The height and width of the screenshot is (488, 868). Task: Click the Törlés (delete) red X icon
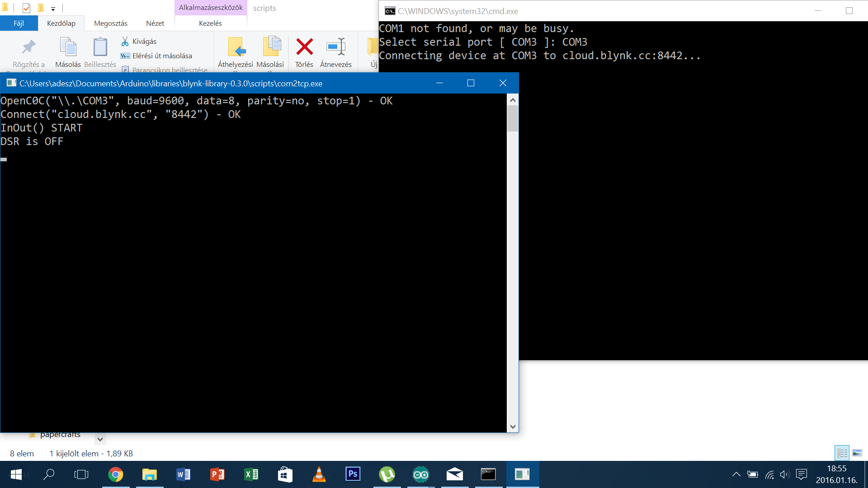tap(304, 47)
